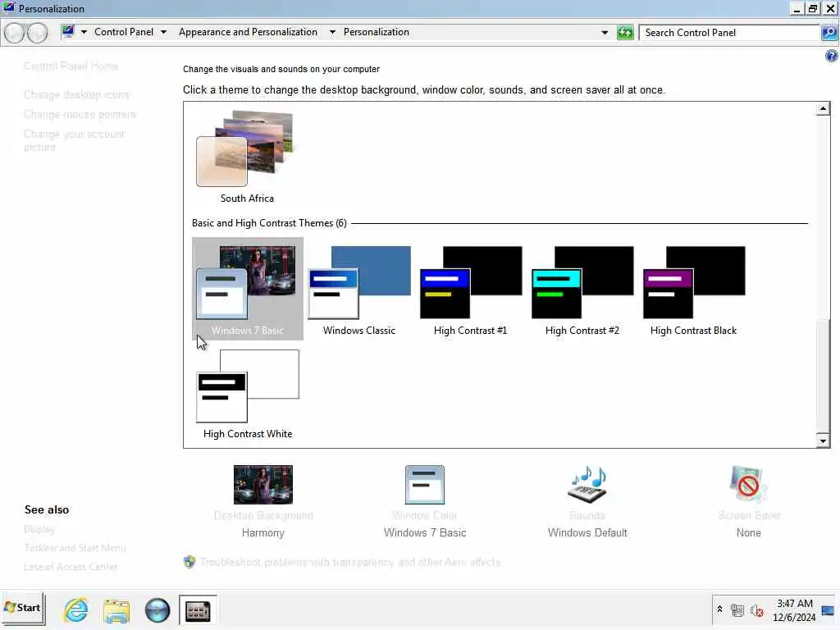Open address bar history dropdown
The width and height of the screenshot is (840, 630).
click(605, 33)
